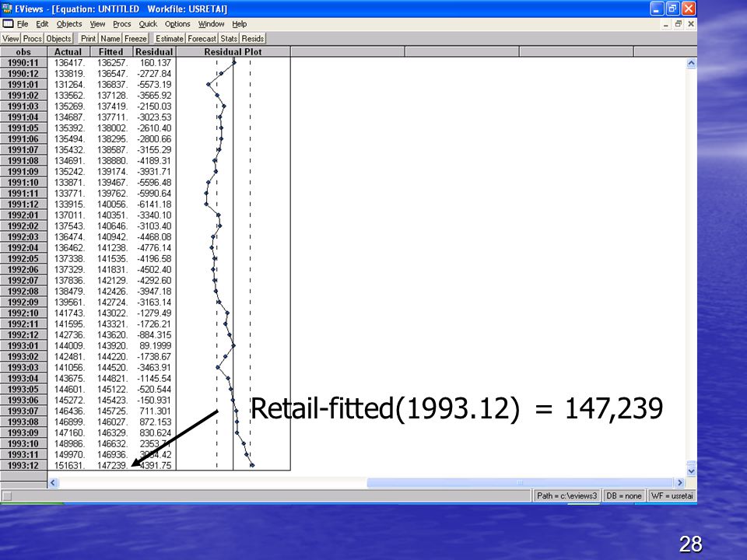Select observation row 1991:01
The width and height of the screenshot is (747, 560).
click(x=23, y=85)
